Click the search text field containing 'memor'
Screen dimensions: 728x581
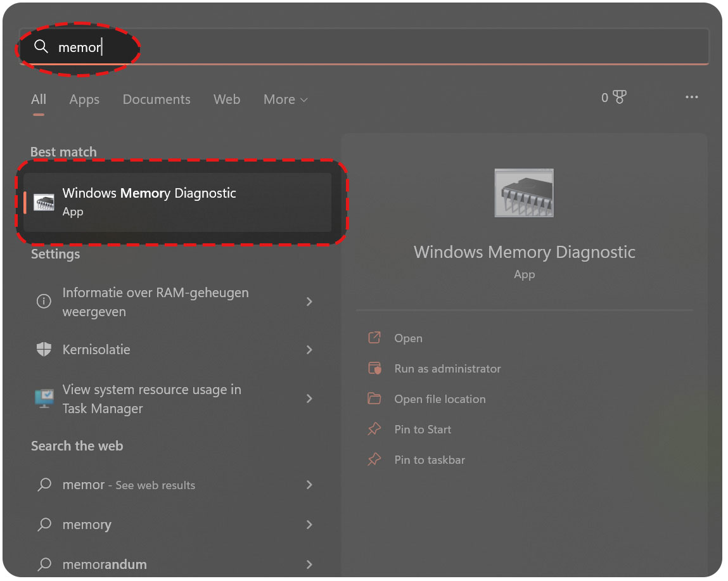pyautogui.click(x=364, y=46)
